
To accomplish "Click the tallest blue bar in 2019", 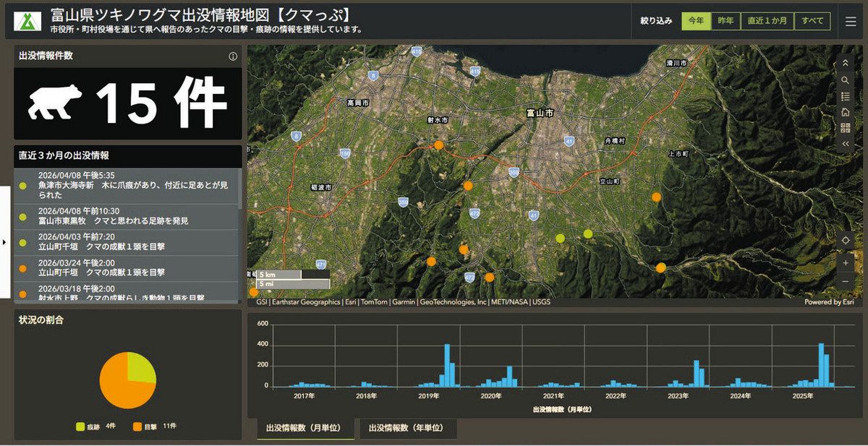I will coord(447,365).
